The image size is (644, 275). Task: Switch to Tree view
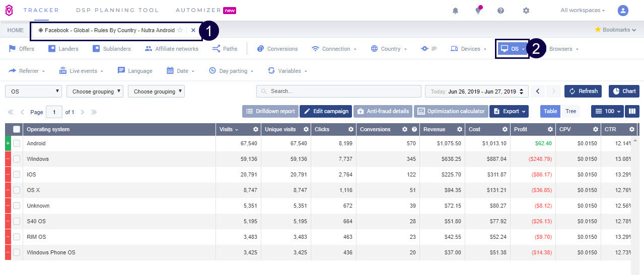pos(570,111)
